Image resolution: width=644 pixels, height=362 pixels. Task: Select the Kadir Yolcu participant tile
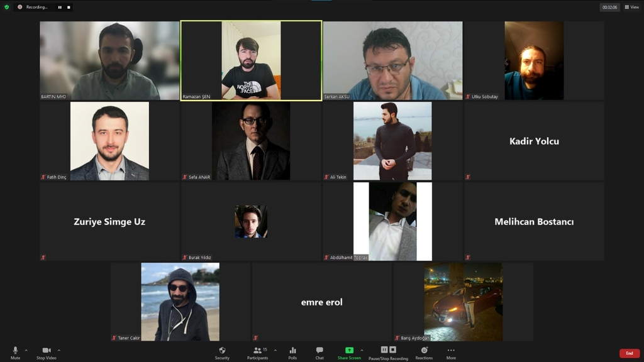pyautogui.click(x=534, y=141)
